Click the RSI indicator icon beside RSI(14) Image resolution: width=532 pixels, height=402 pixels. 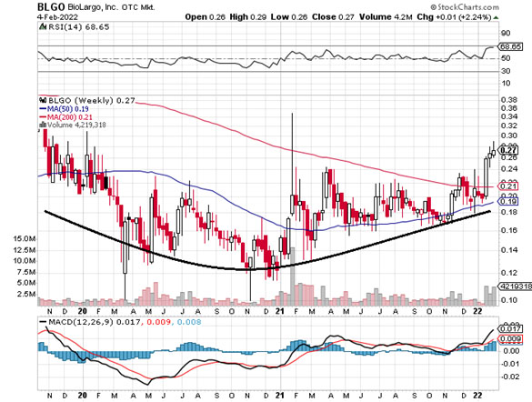pyautogui.click(x=43, y=26)
